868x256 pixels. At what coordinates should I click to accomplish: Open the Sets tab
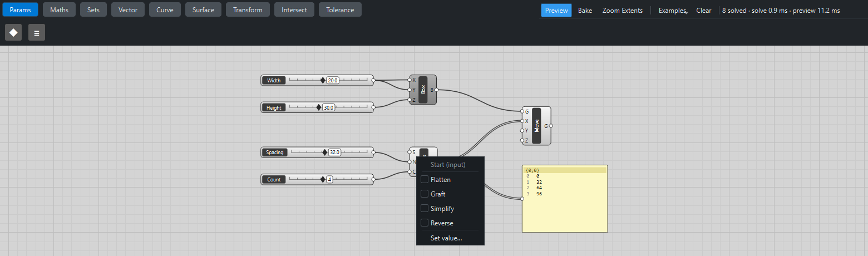coord(93,9)
